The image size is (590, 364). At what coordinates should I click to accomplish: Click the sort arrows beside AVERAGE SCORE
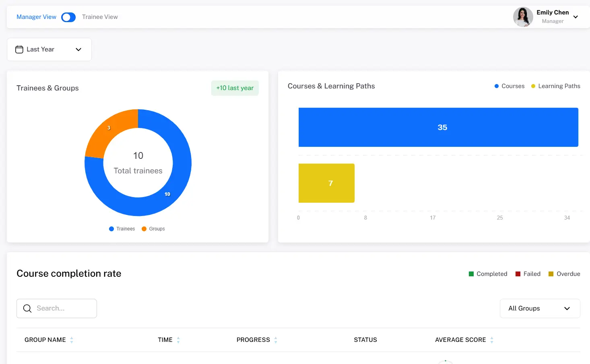(x=492, y=340)
